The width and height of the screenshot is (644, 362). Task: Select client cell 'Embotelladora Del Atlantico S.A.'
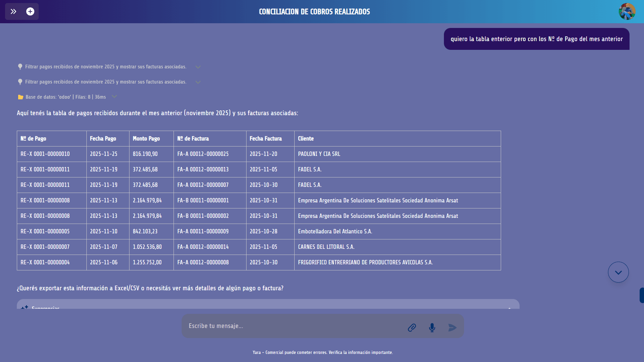(397, 232)
